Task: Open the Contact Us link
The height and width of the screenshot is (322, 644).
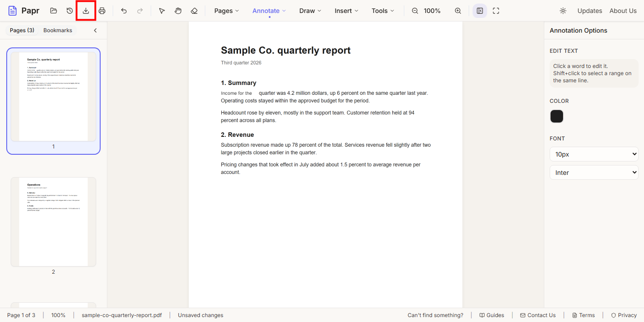Action: pos(538,315)
